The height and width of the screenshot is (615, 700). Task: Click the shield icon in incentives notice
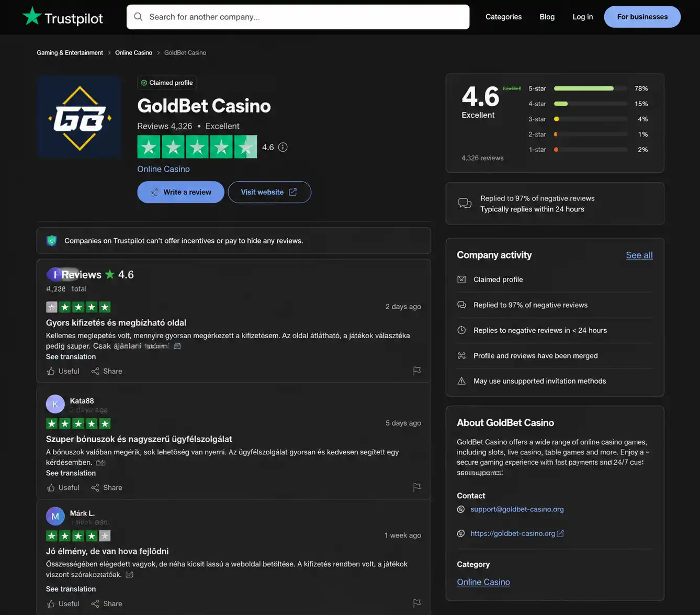(51, 241)
